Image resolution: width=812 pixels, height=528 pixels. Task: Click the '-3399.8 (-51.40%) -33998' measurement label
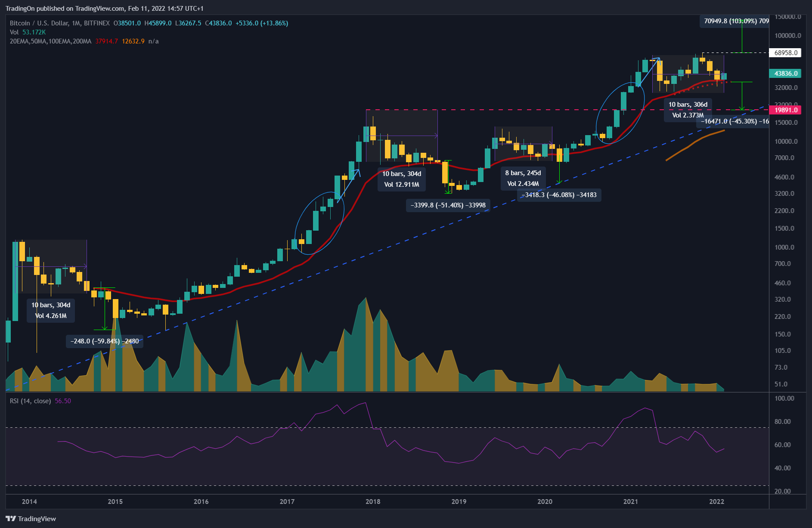pyautogui.click(x=448, y=205)
